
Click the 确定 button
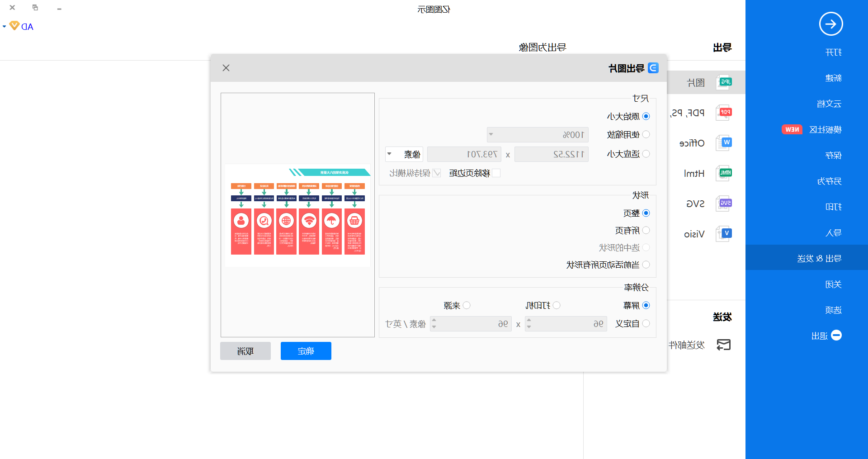coord(306,351)
